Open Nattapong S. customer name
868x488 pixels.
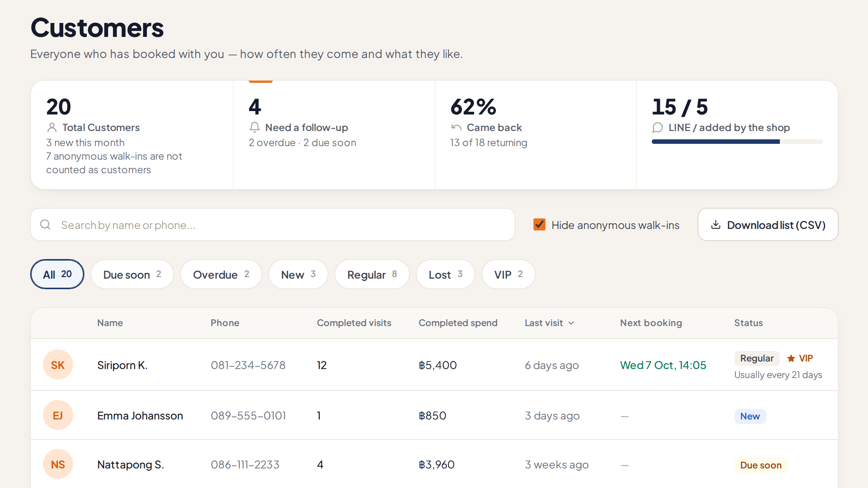[131, 465]
